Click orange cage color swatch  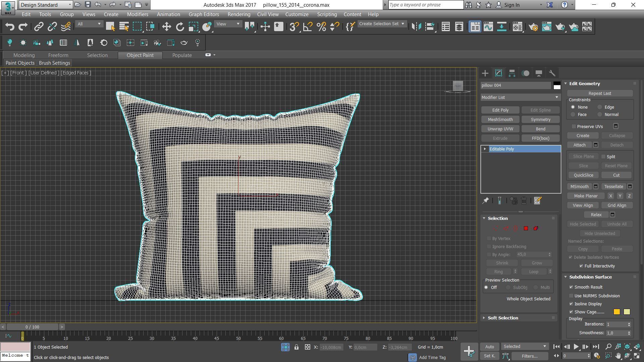point(616,312)
